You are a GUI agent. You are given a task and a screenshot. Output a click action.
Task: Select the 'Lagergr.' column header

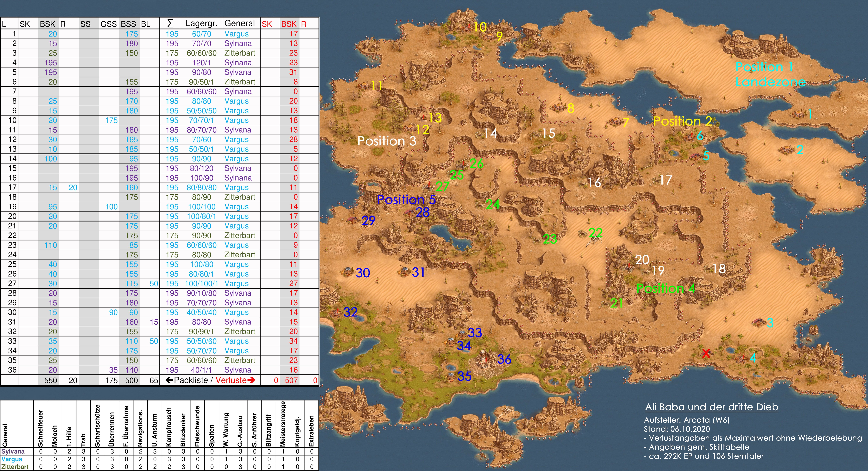click(201, 24)
